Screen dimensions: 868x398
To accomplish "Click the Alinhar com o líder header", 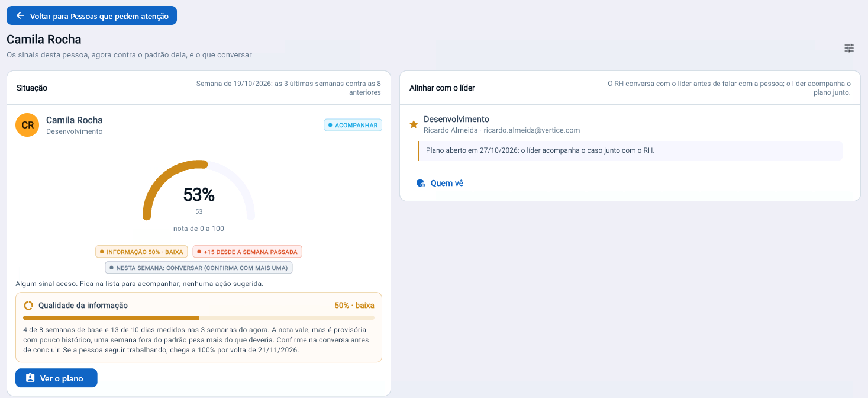I will click(630, 88).
